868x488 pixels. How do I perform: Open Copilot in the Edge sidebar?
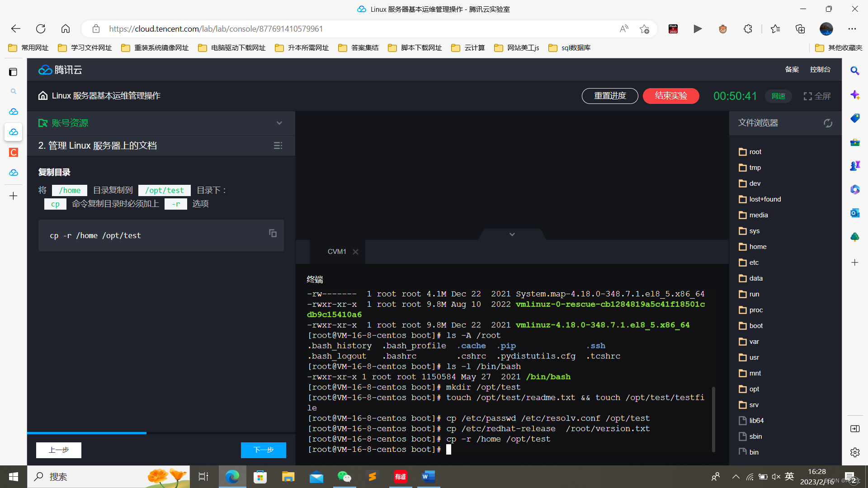pos(855,95)
